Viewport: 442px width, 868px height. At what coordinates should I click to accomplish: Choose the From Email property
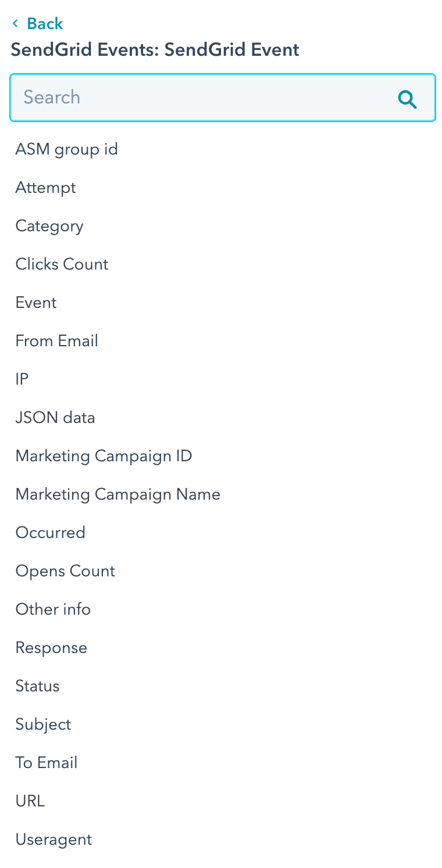point(56,341)
